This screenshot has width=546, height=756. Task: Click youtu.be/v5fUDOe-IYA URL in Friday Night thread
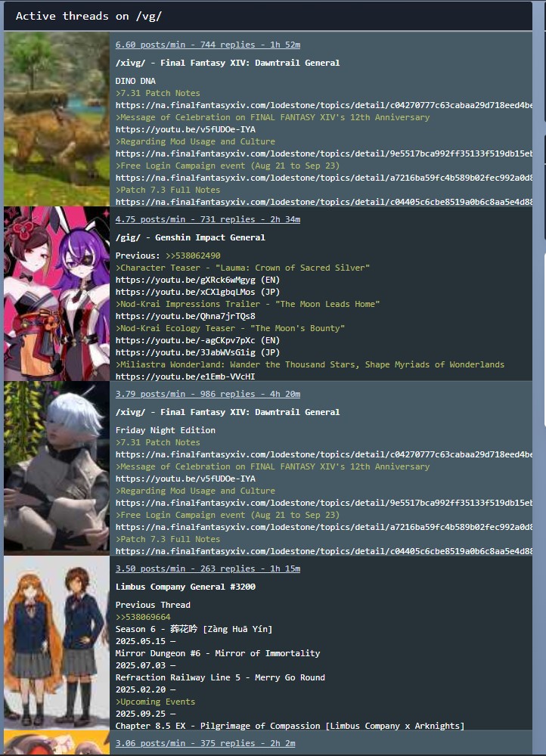coord(186,479)
